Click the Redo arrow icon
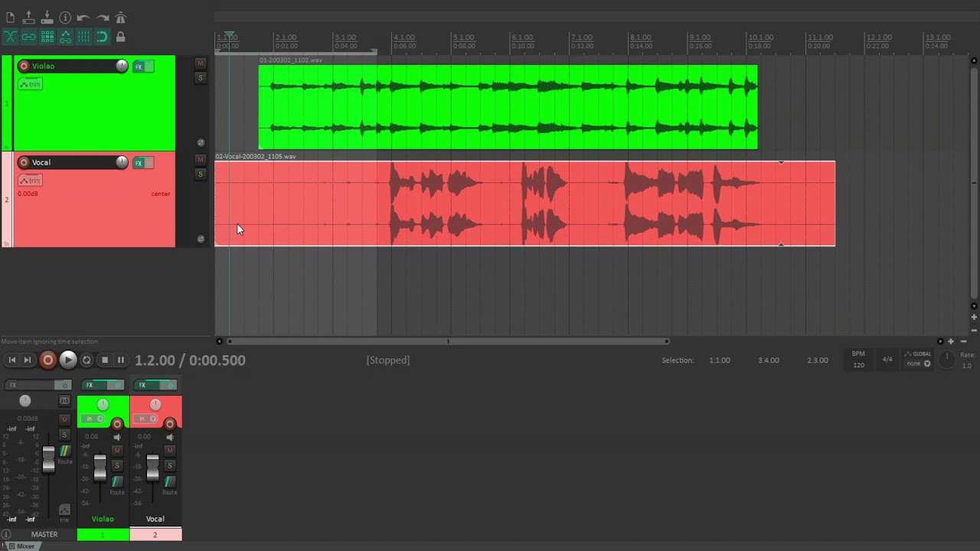The height and width of the screenshot is (551, 980). (102, 18)
